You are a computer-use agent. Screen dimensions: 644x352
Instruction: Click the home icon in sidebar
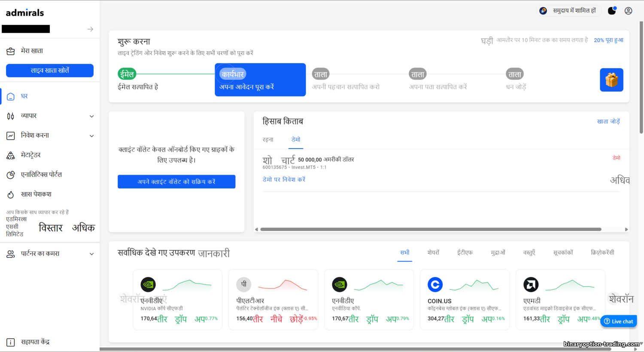pyautogui.click(x=11, y=97)
